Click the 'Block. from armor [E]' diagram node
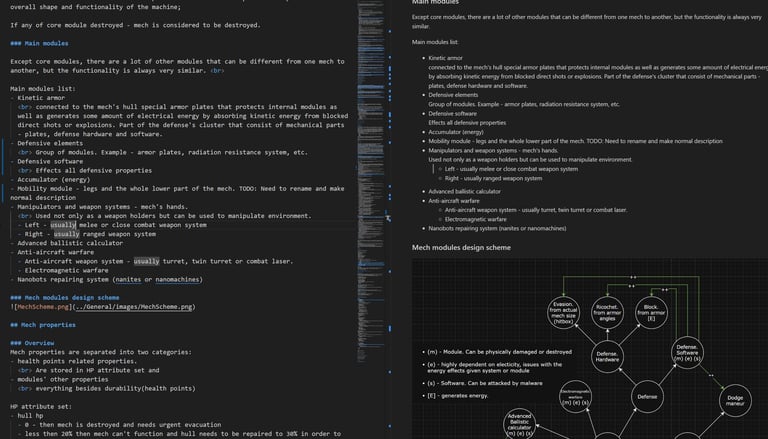768x439 pixels. tap(651, 313)
